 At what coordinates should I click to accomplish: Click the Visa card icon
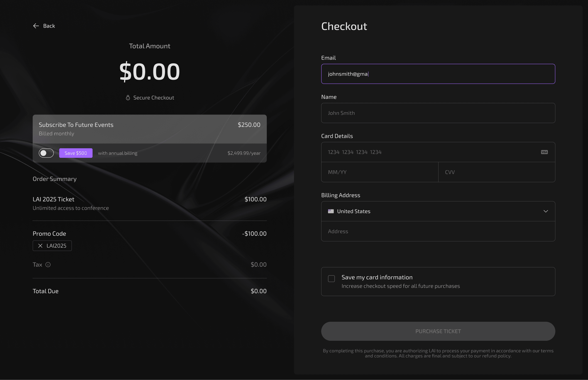point(544,152)
